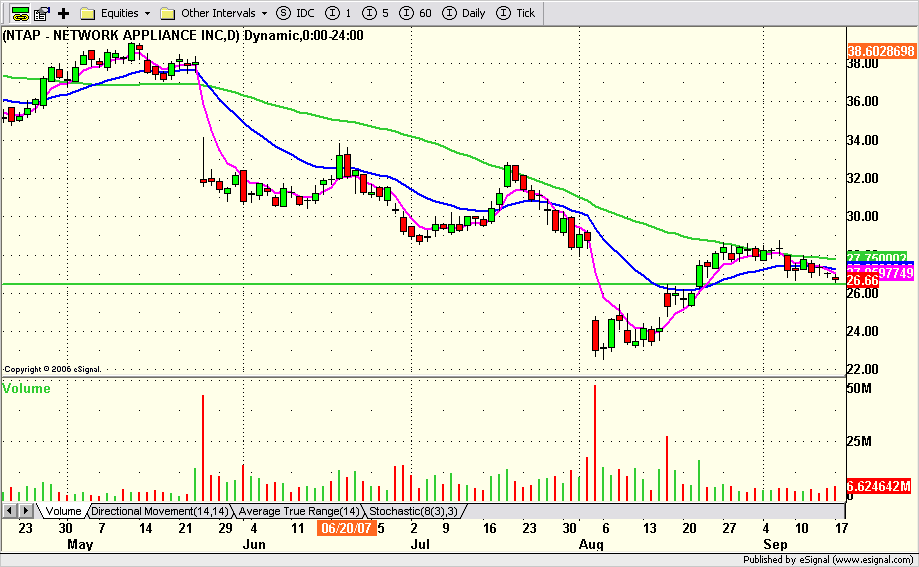This screenshot has height=567, width=919.
Task: Click the Jul month label on time axis
Action: (x=420, y=545)
